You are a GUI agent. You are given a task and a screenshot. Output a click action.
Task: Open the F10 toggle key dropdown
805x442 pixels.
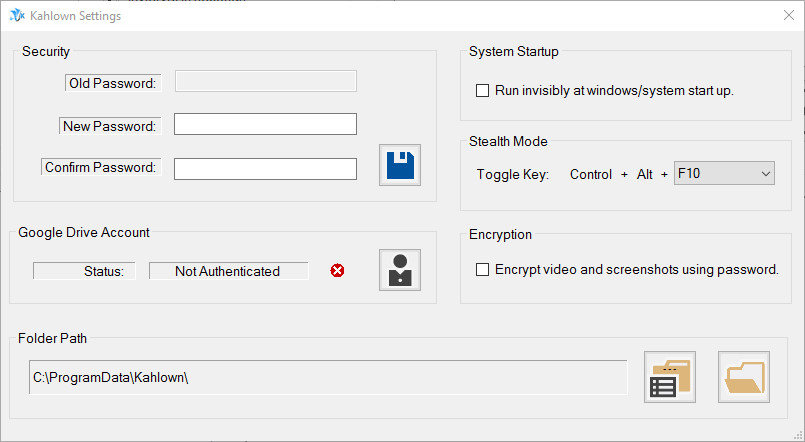click(724, 174)
